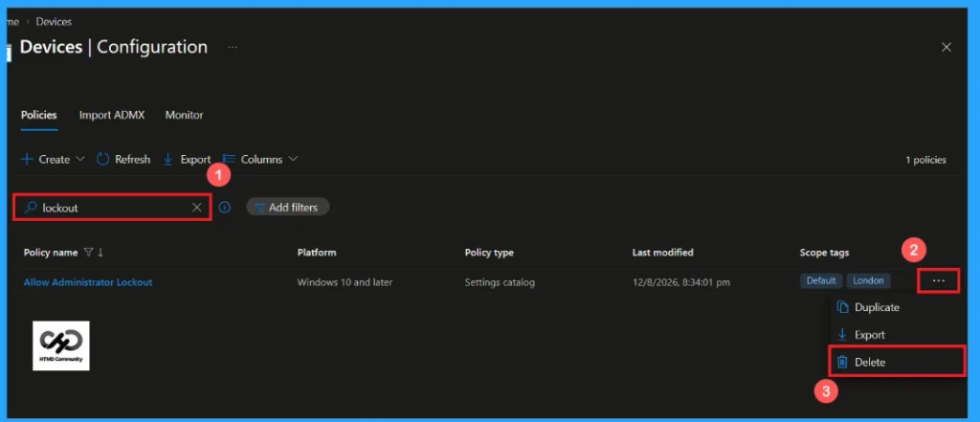Click the Devices breadcrumb link
Viewport: 980px width, 422px height.
54,22
